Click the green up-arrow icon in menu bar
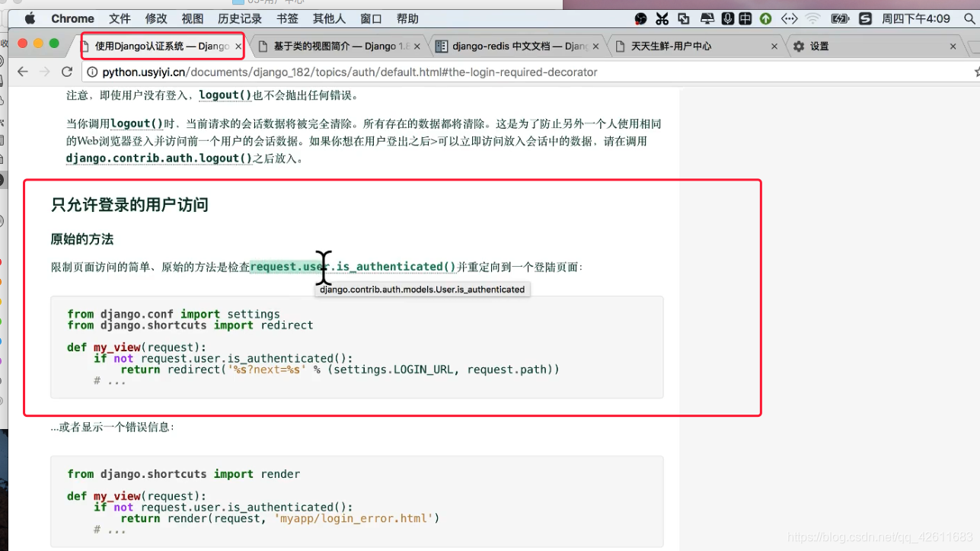The height and width of the screenshot is (551, 980). pyautogui.click(x=766, y=18)
